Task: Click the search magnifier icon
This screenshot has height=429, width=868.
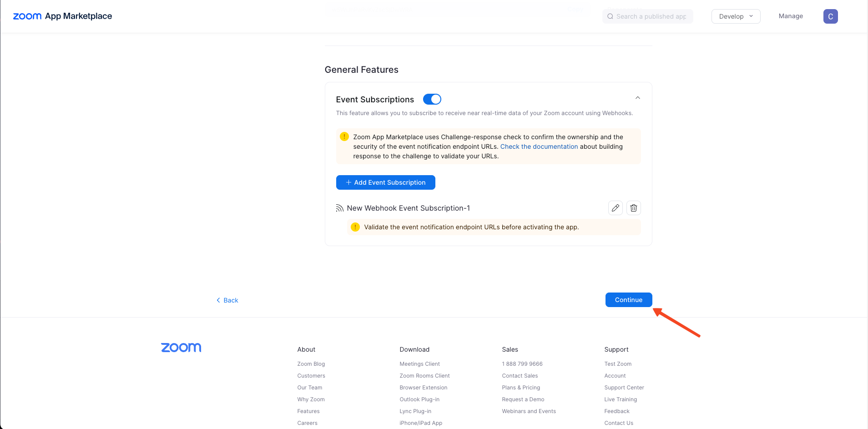Action: (610, 16)
